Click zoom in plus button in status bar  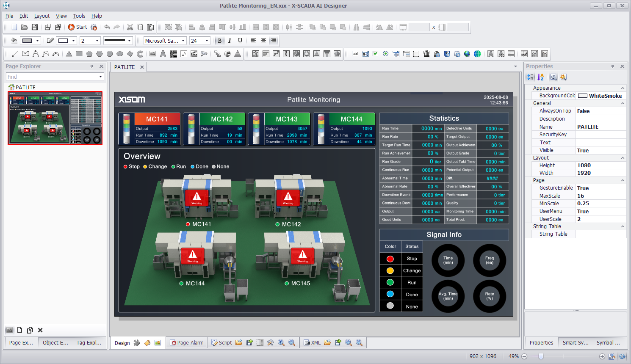point(602,356)
